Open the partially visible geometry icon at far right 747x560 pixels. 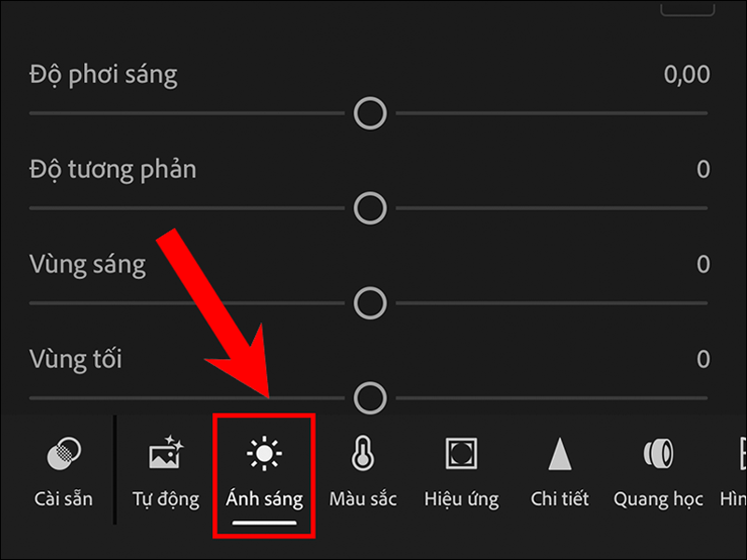click(x=737, y=471)
